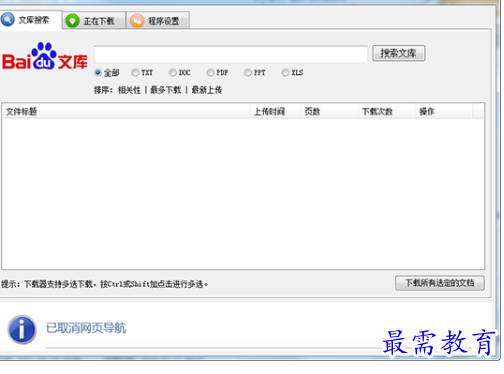Select the PDF file type radio button

(x=210, y=72)
